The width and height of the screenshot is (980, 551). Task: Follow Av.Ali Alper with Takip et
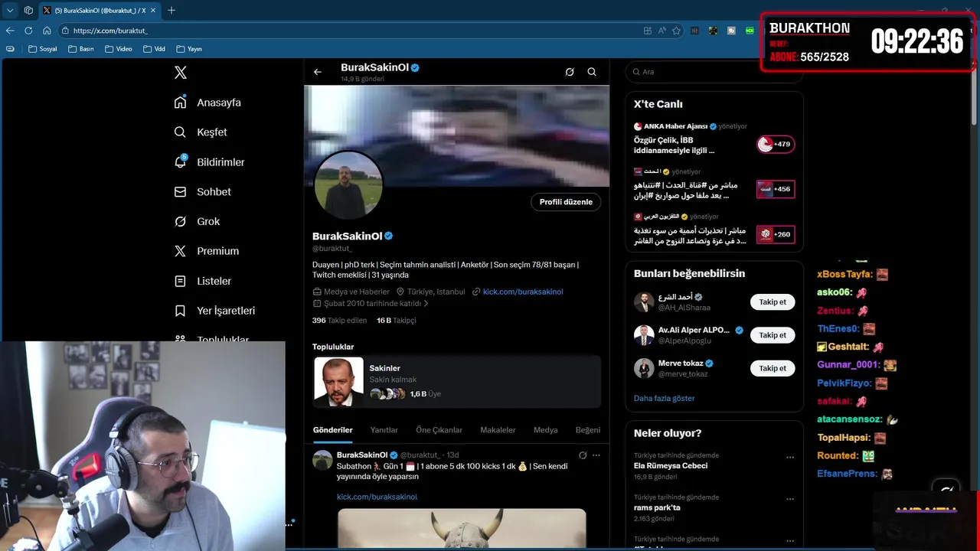(773, 335)
